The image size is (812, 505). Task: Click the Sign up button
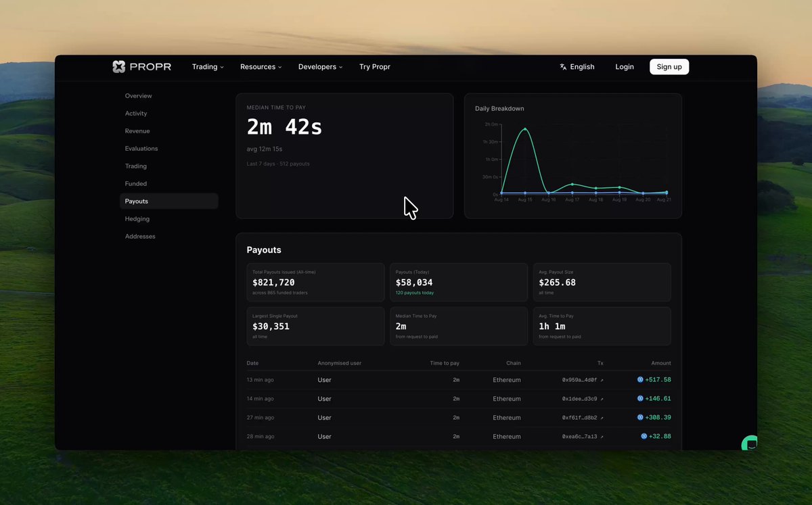(669, 67)
